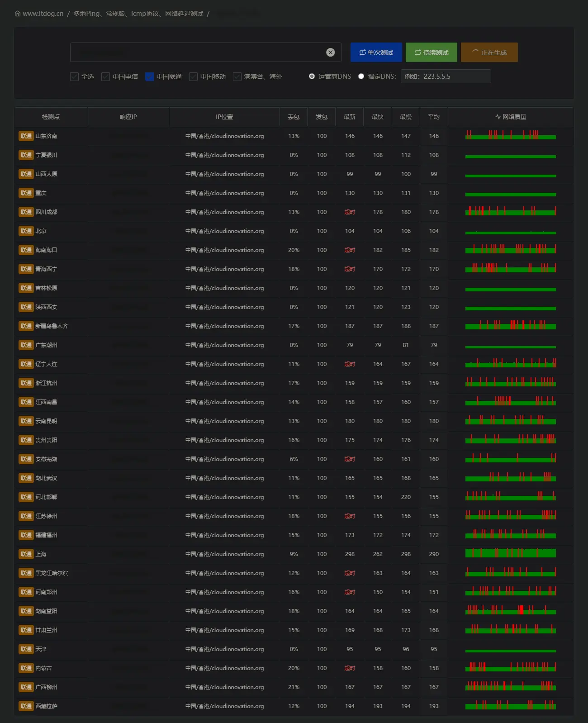The width and height of the screenshot is (588, 723).
Task: Click the 联通 badge for 山东济南
Action: pyautogui.click(x=26, y=136)
